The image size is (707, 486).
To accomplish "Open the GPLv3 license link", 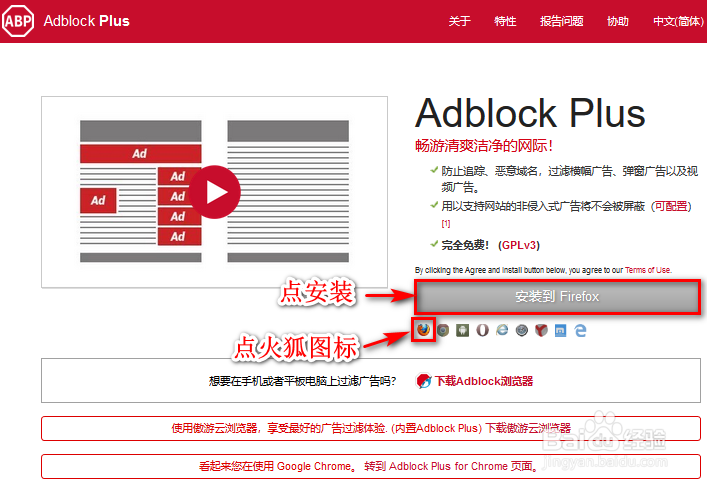I will (519, 245).
